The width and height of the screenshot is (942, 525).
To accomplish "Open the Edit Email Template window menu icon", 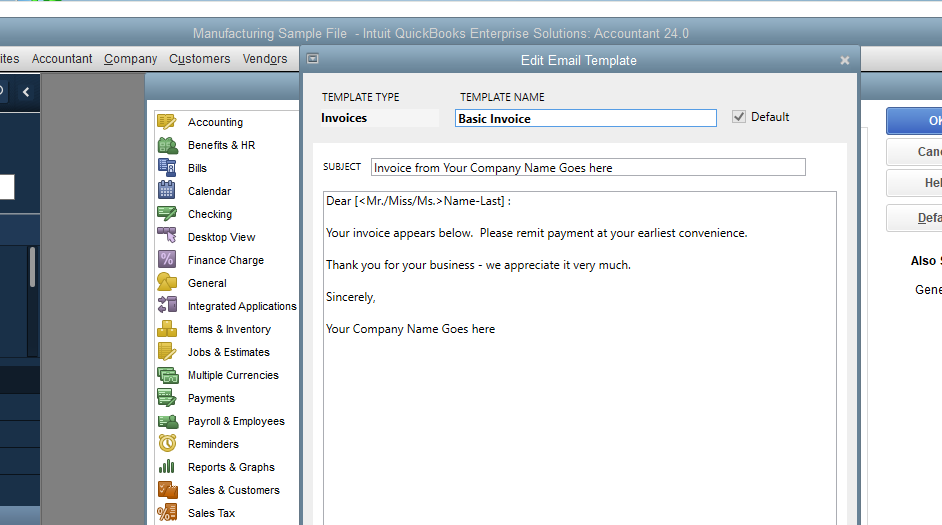I will pos(312,59).
